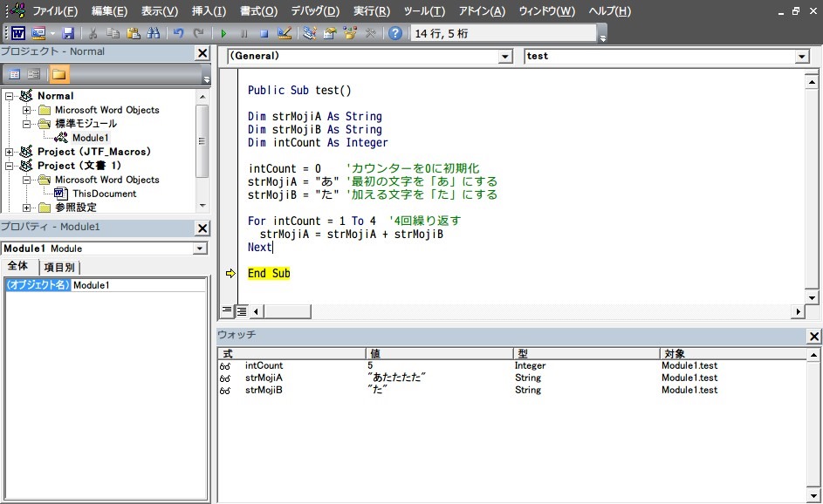Close the ウォッチ panel
This screenshot has width=823, height=504.
coord(814,337)
